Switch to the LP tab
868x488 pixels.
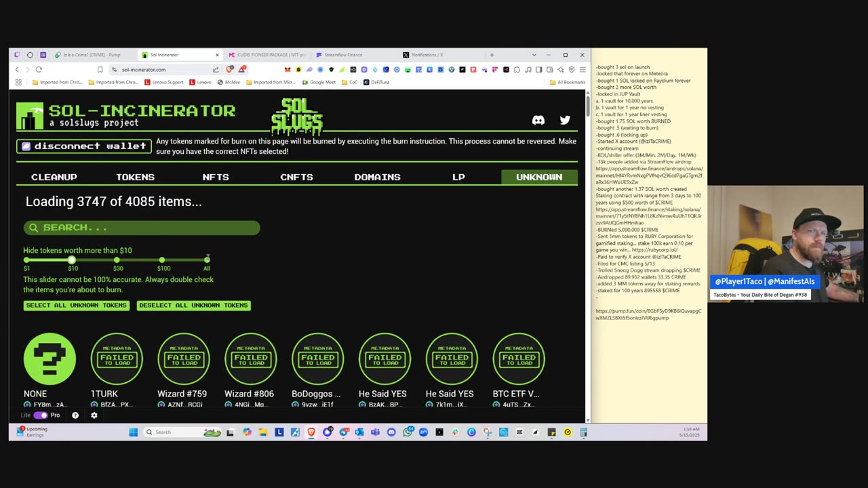[x=458, y=177]
